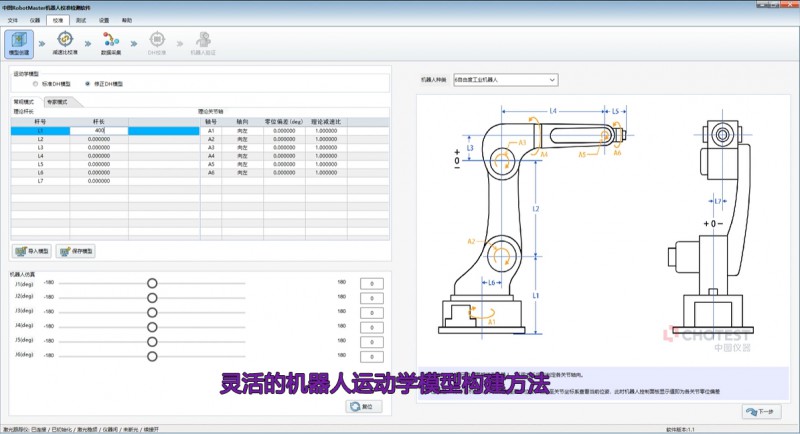This screenshot has height=434, width=800.
Task: Open the 文件 (File) menu
Action: (x=12, y=19)
